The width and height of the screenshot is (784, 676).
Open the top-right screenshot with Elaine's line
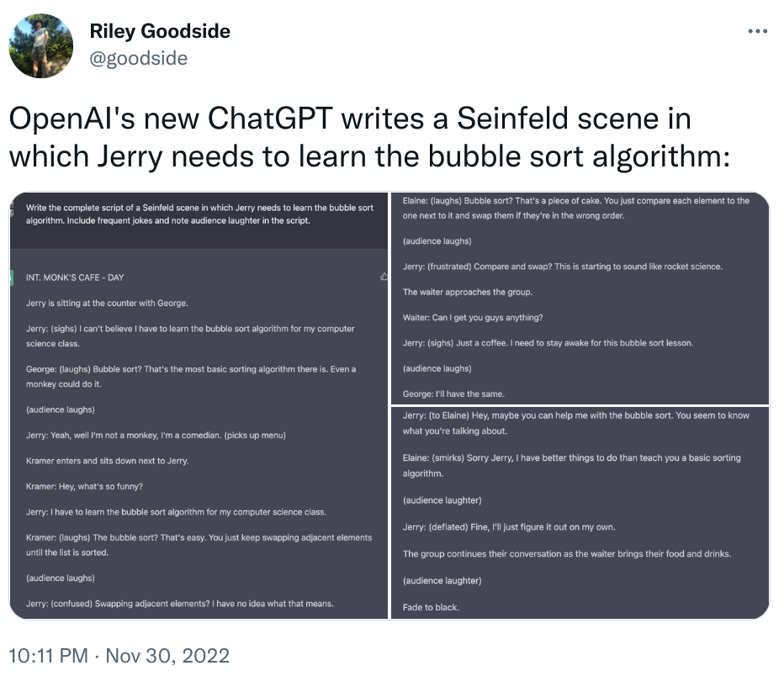(580, 298)
